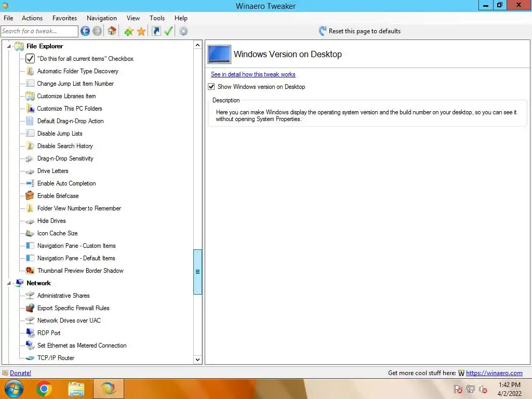The height and width of the screenshot is (399, 532).
Task: Click the Drag-n-Drop Sensitivity icon
Action: pyautogui.click(x=30, y=158)
